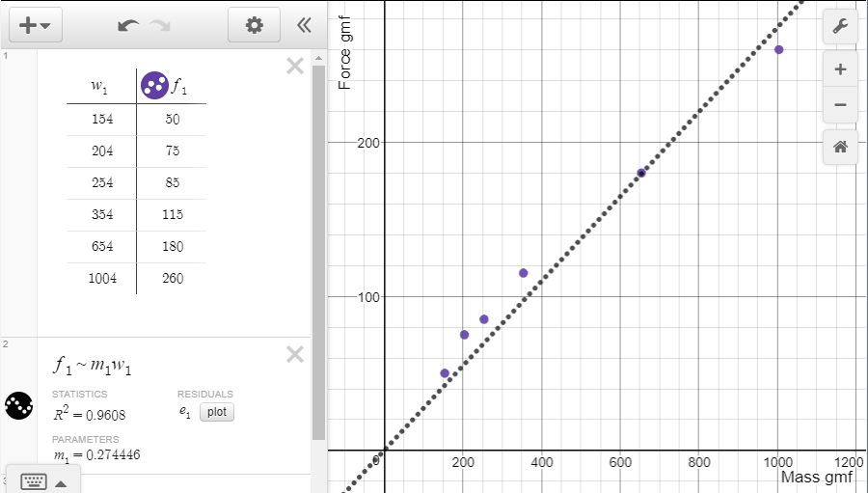Select table cell with value 115
This screenshot has width=868, height=493.
point(173,214)
